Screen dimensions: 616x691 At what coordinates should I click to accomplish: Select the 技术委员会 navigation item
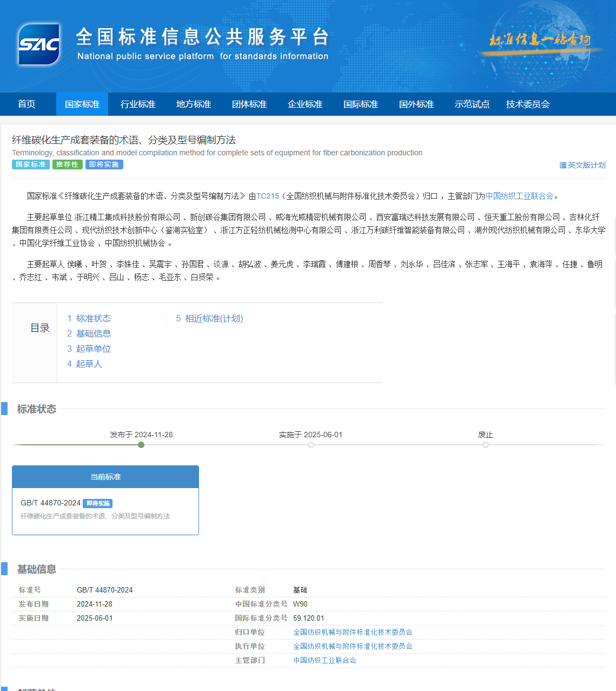pos(528,104)
